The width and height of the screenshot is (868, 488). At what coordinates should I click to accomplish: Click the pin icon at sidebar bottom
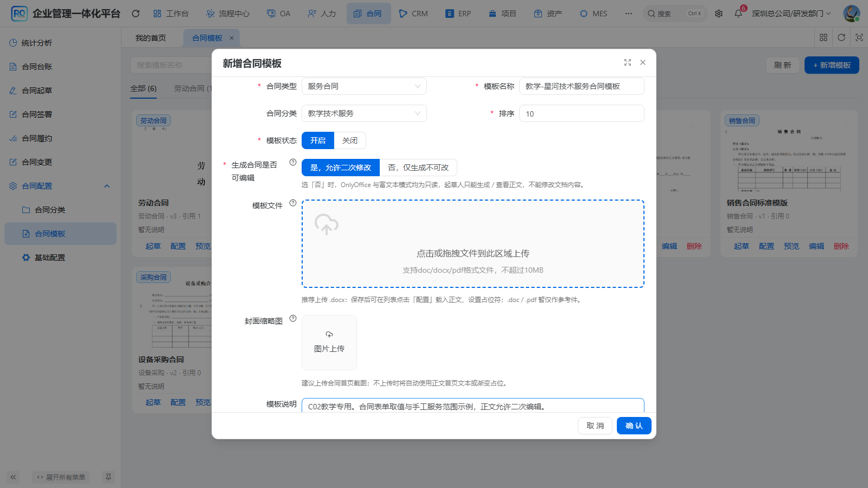tap(108, 477)
